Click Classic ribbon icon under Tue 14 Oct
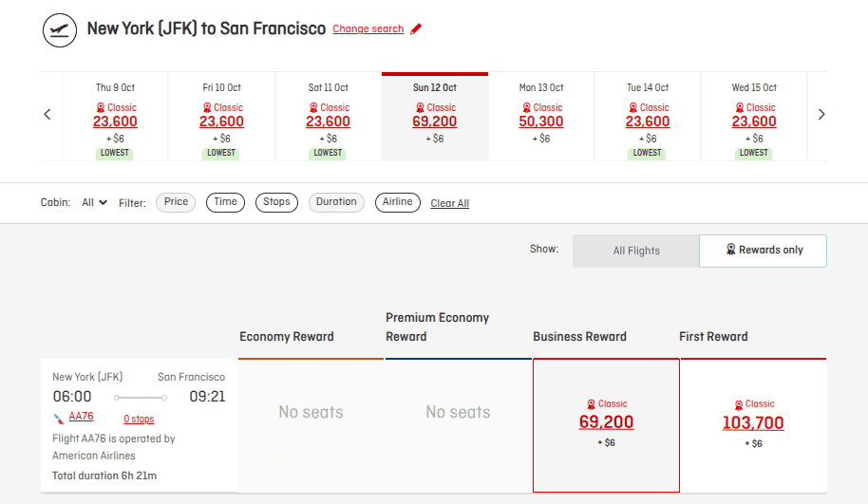868x504 pixels. [x=632, y=107]
